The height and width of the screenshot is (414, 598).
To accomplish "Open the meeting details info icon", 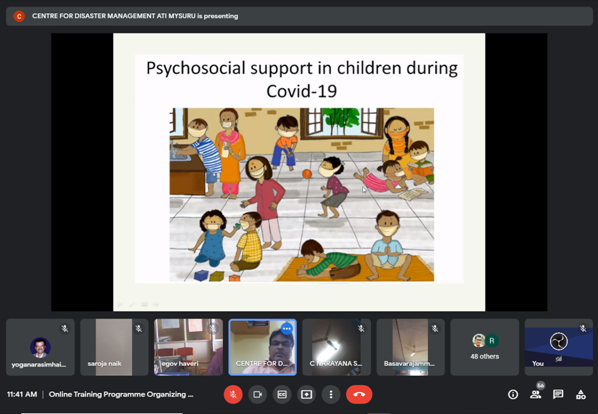I will pyautogui.click(x=513, y=394).
